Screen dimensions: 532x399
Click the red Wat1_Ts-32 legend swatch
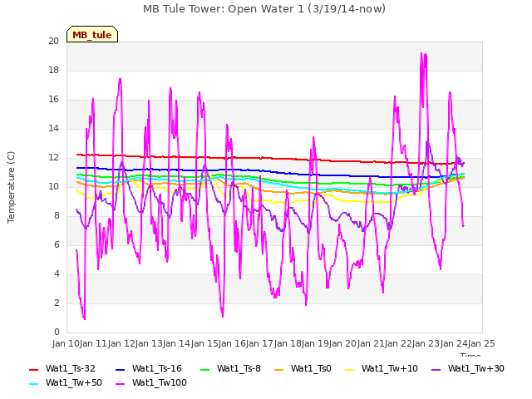tap(34, 369)
